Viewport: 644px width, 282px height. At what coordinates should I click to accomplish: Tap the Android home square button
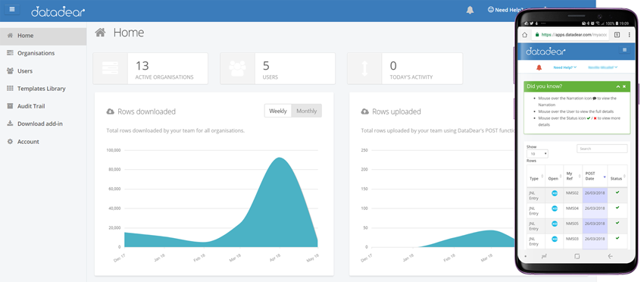(577, 256)
